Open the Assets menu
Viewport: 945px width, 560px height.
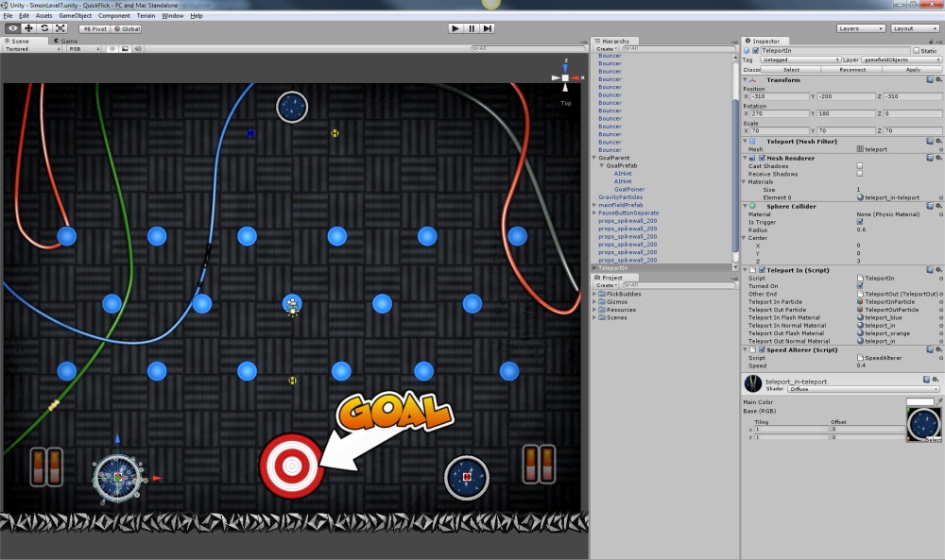point(43,16)
